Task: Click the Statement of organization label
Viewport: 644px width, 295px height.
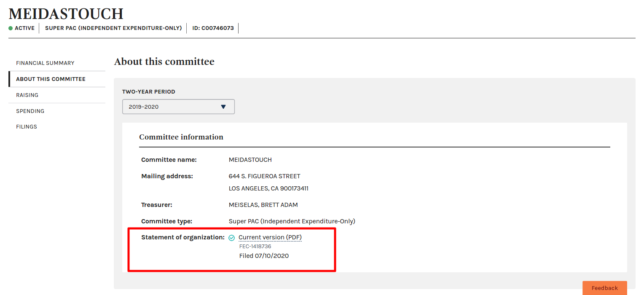Action: [x=183, y=237]
